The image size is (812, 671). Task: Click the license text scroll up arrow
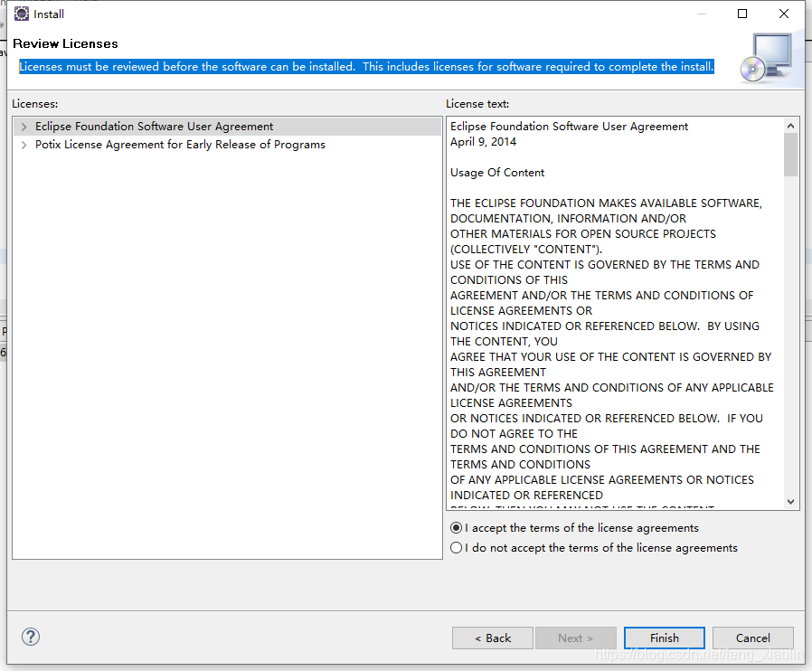coord(790,126)
